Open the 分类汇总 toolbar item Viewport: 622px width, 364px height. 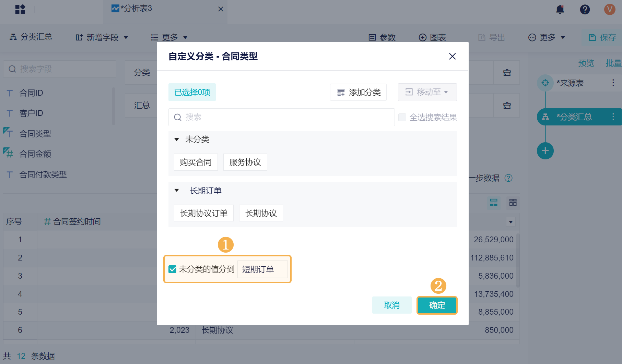tap(31, 37)
